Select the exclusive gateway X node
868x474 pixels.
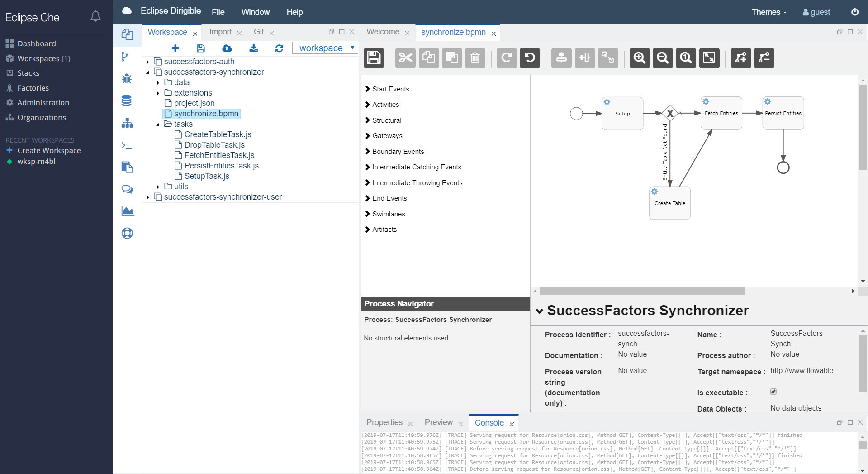(x=670, y=113)
